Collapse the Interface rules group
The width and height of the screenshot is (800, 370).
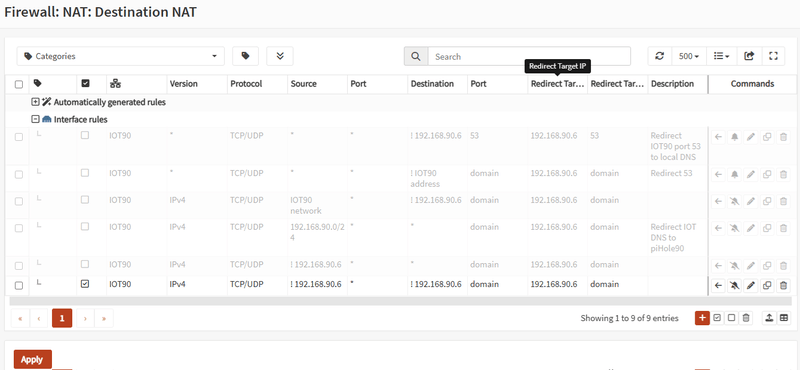(35, 119)
